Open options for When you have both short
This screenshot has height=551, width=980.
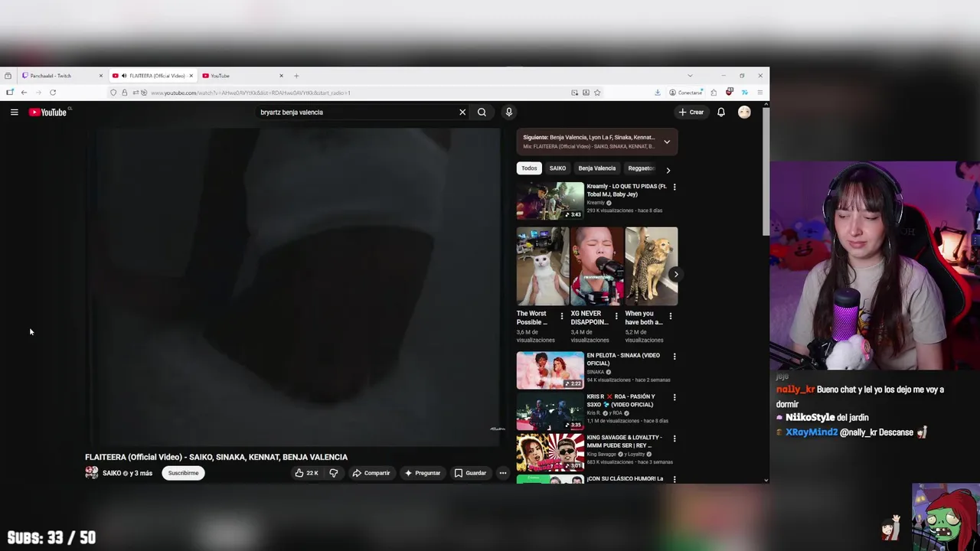[x=671, y=316]
